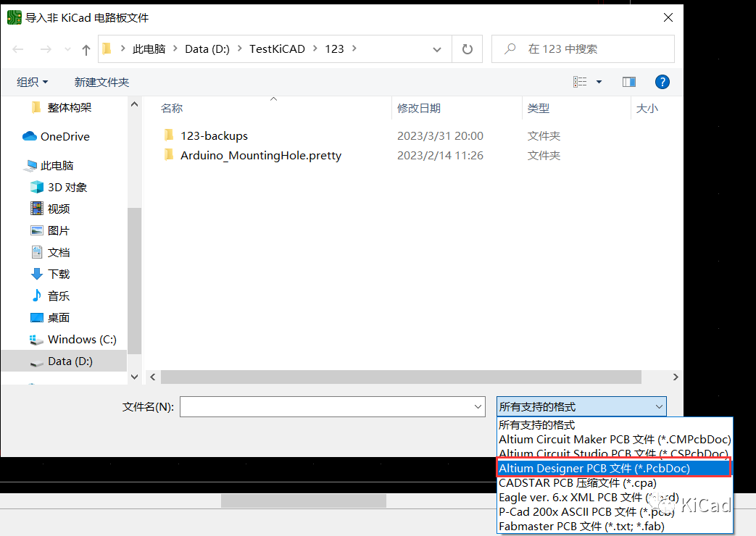Sort files by 修改日期 column
756x536 pixels.
419,109
